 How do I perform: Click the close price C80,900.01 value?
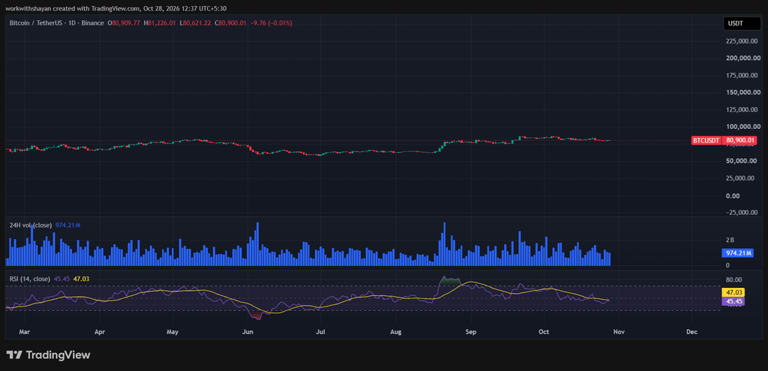[x=231, y=23]
